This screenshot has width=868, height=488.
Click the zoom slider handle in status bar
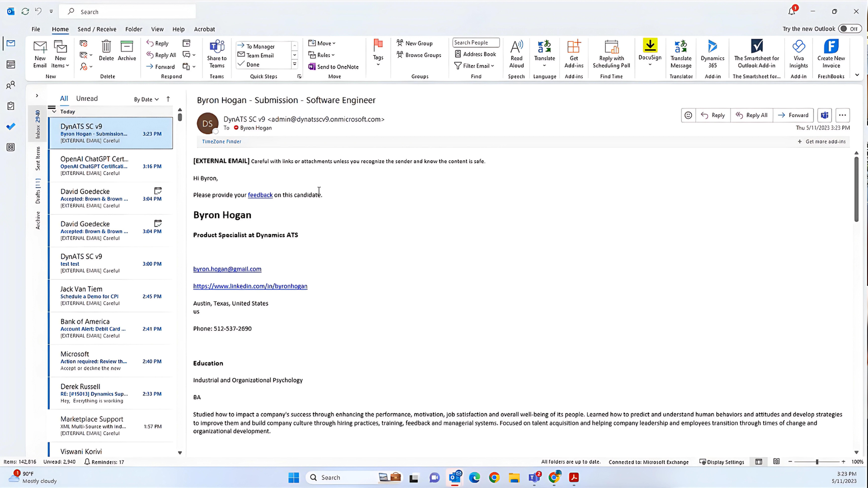816,462
